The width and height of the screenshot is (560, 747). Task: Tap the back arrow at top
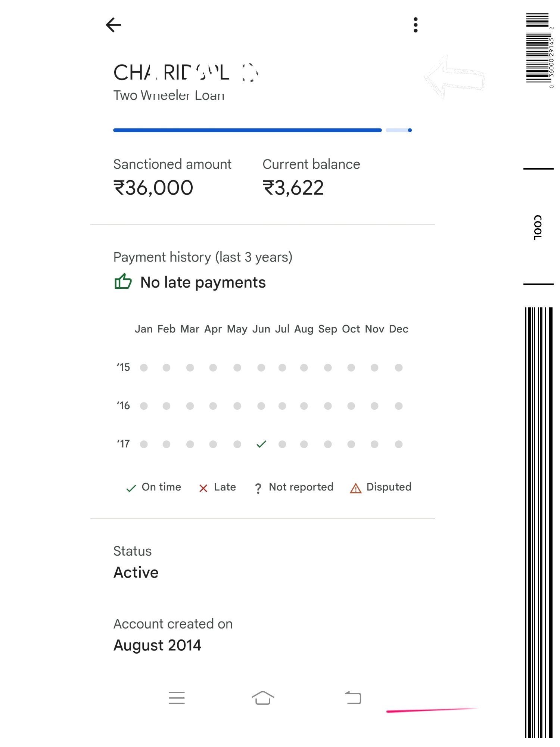point(113,25)
